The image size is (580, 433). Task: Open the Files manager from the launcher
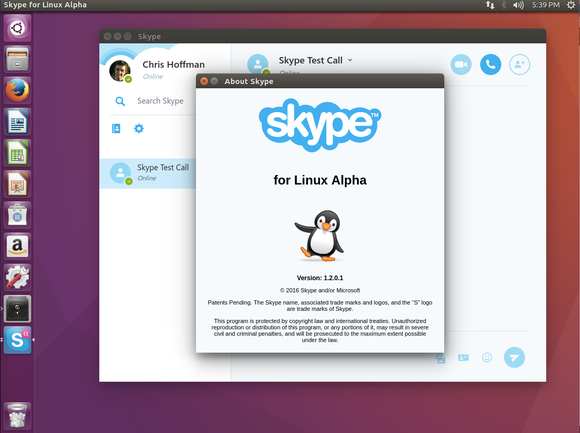[x=17, y=59]
